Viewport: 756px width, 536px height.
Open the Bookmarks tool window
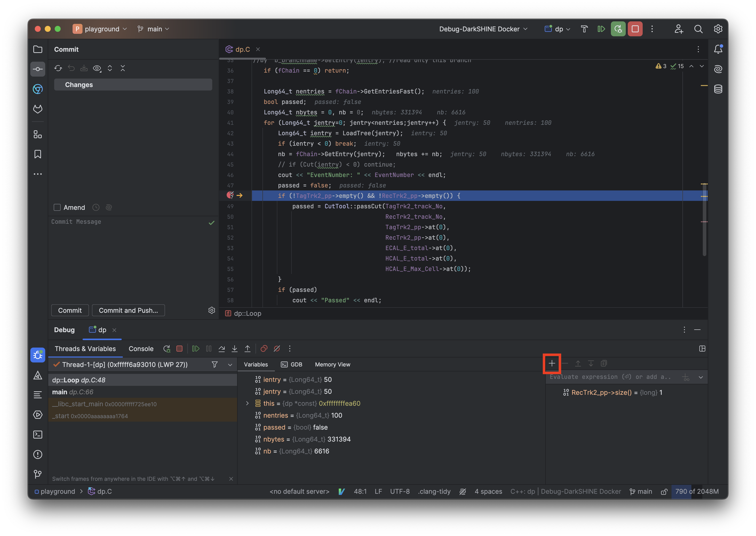[x=38, y=154]
